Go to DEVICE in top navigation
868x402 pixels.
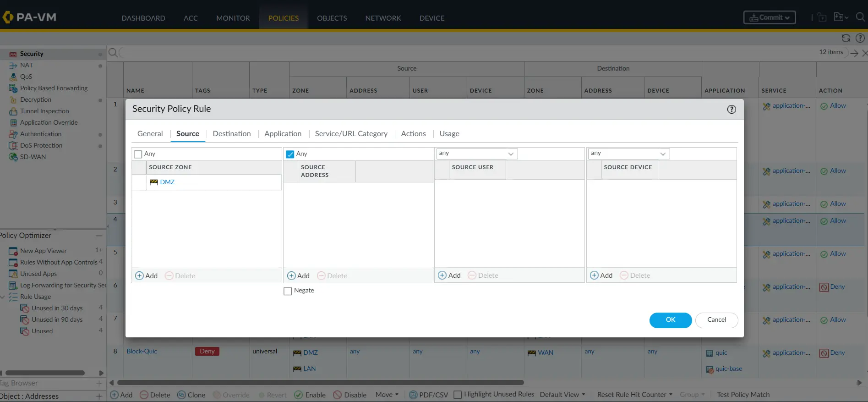(432, 18)
